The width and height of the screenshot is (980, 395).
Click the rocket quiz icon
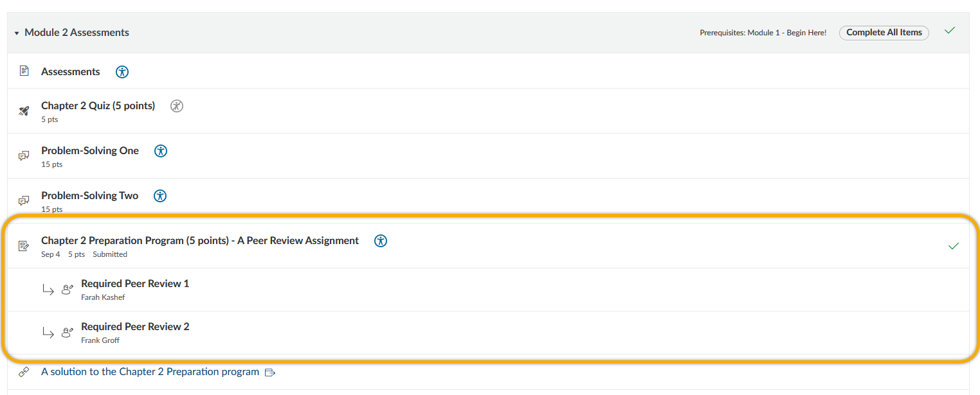[24, 111]
